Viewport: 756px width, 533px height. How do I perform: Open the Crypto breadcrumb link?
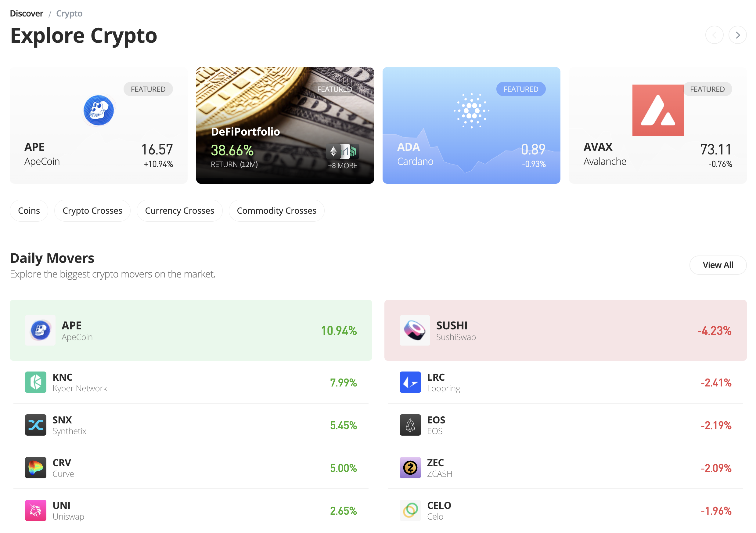69,13
